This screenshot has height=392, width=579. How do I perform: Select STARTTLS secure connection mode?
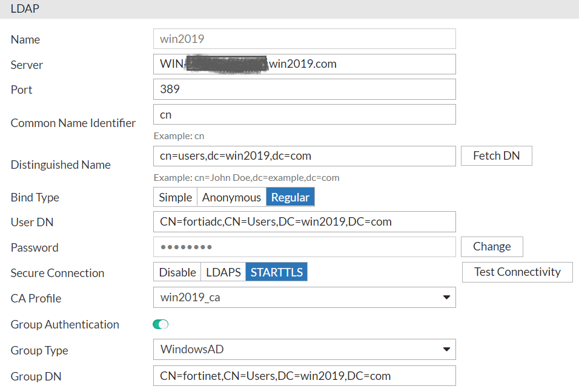(x=276, y=272)
